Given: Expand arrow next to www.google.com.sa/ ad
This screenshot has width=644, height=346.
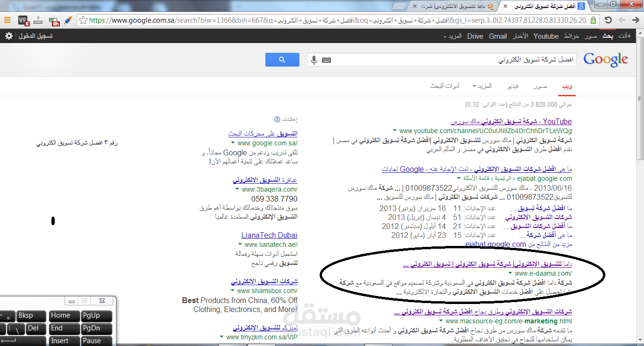Looking at the screenshot, I should coord(233,143).
